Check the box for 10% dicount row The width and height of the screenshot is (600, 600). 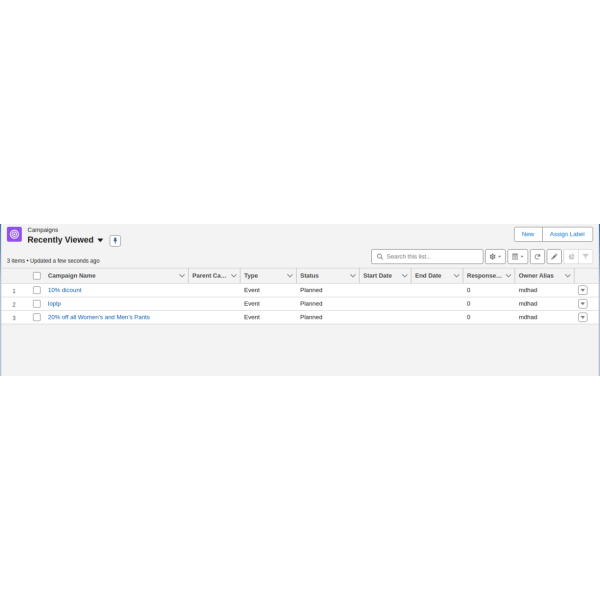37,290
